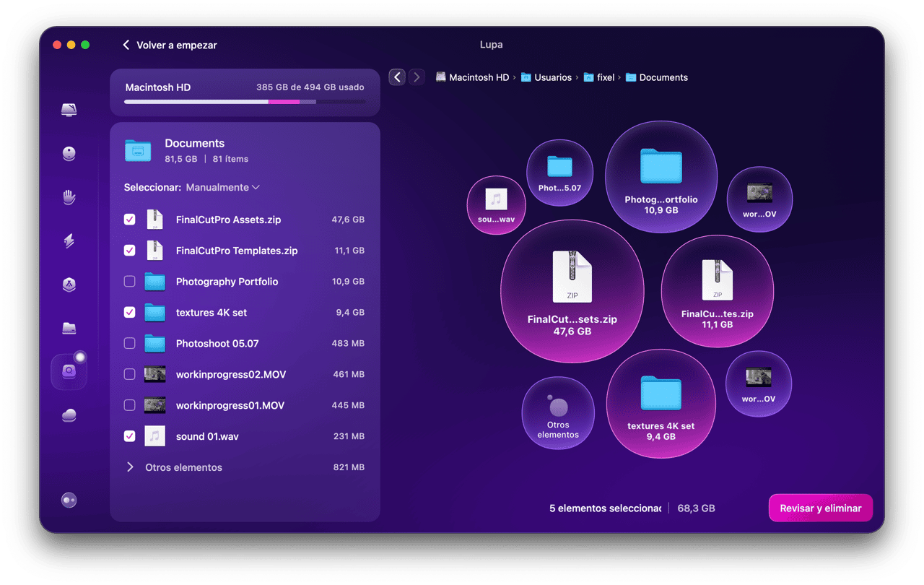Open the Protection module hand icon

click(69, 197)
